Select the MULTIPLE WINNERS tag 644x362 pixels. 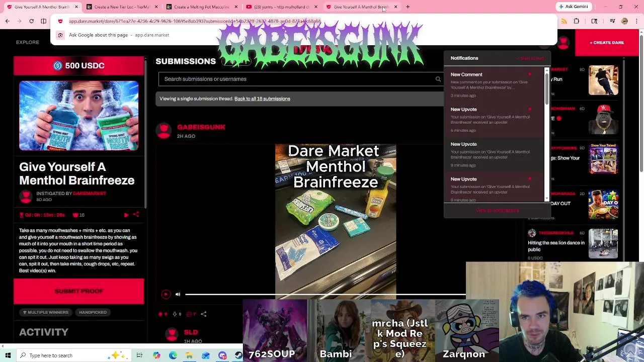point(45,312)
